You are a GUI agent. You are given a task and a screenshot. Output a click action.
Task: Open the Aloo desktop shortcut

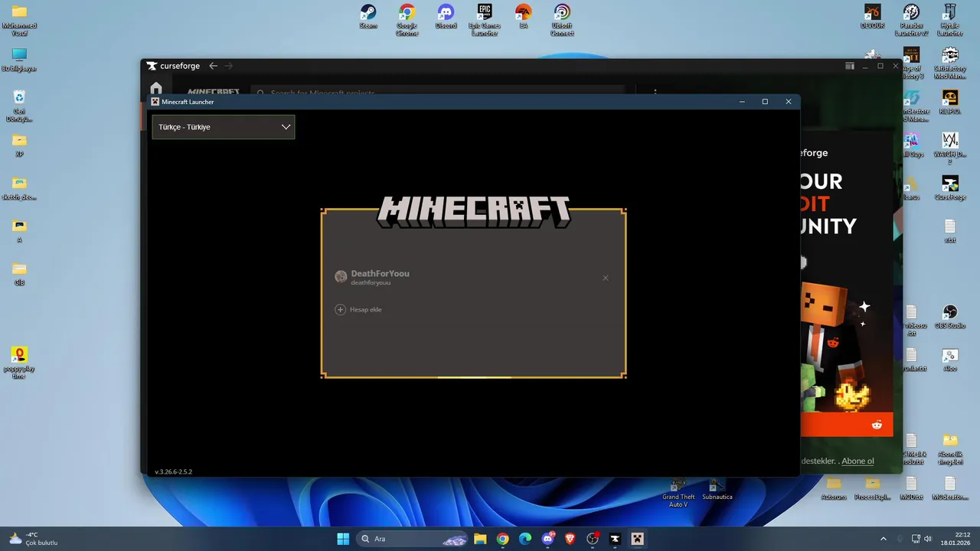tap(950, 359)
